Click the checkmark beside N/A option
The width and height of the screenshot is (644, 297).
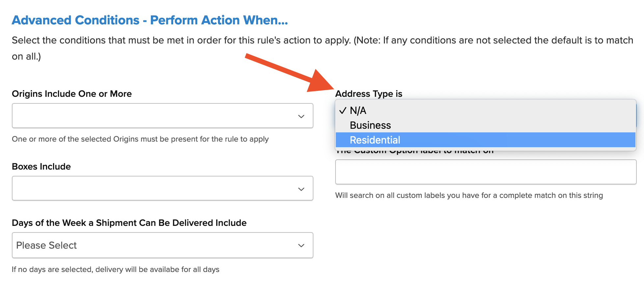[x=343, y=111]
